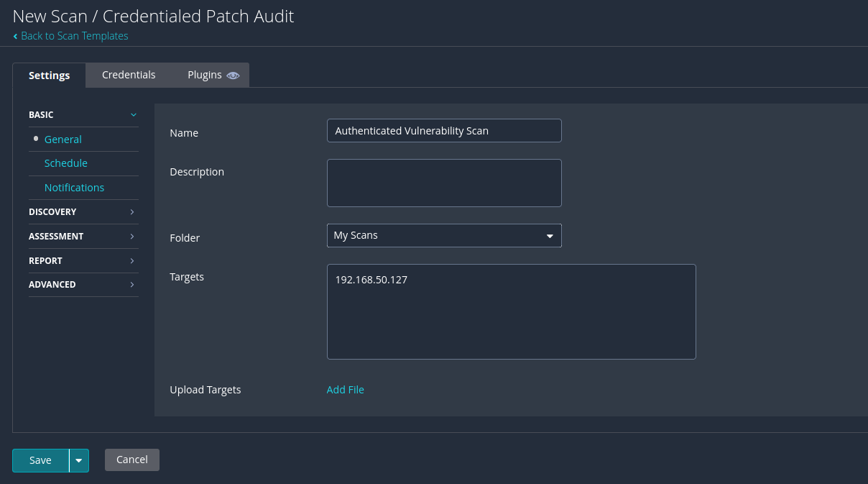
Task: Switch to the Credentials tab
Action: point(129,75)
